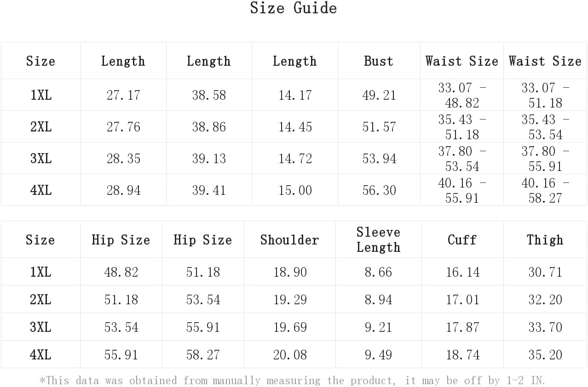Select the 1XL length value 14.17
Image resolution: width=588 pixels, height=387 pixels.
click(x=295, y=95)
